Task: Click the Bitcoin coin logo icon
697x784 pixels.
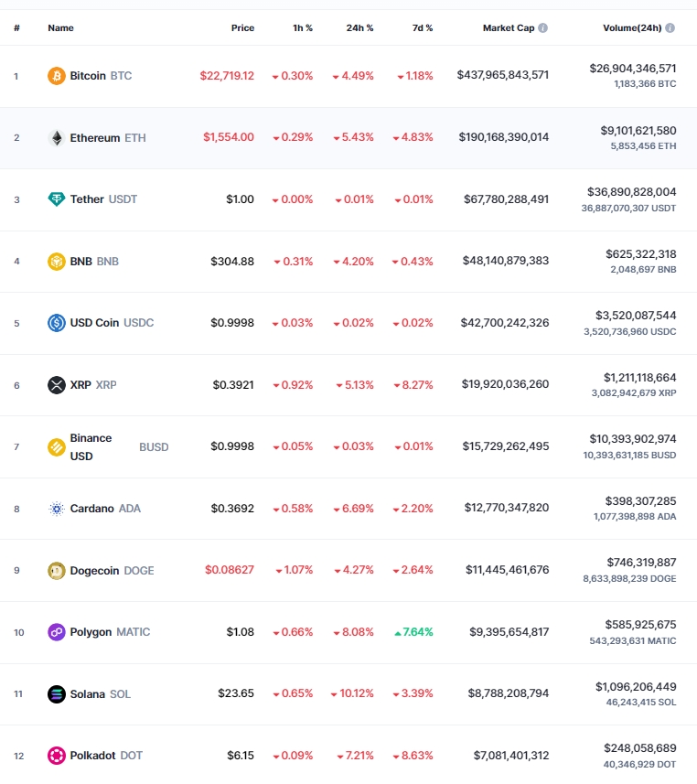Action: (x=57, y=76)
